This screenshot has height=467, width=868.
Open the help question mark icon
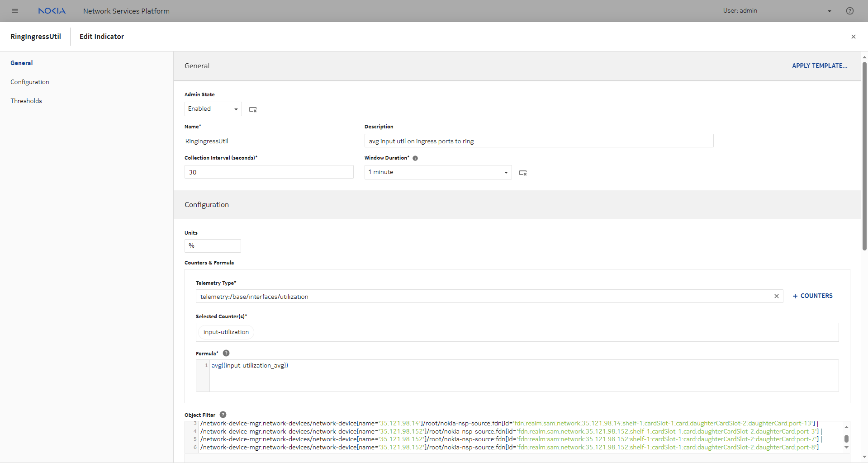(x=850, y=11)
